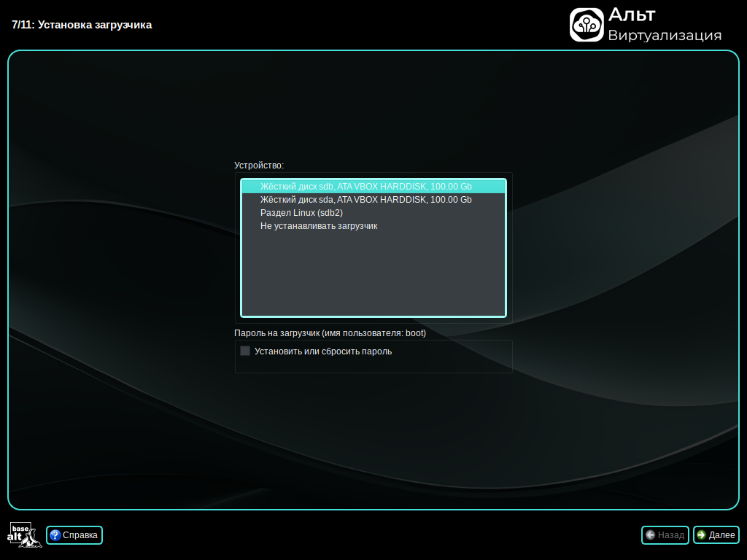Choose 'Раздел Linux (sdb2)' as bootloader target

click(301, 213)
